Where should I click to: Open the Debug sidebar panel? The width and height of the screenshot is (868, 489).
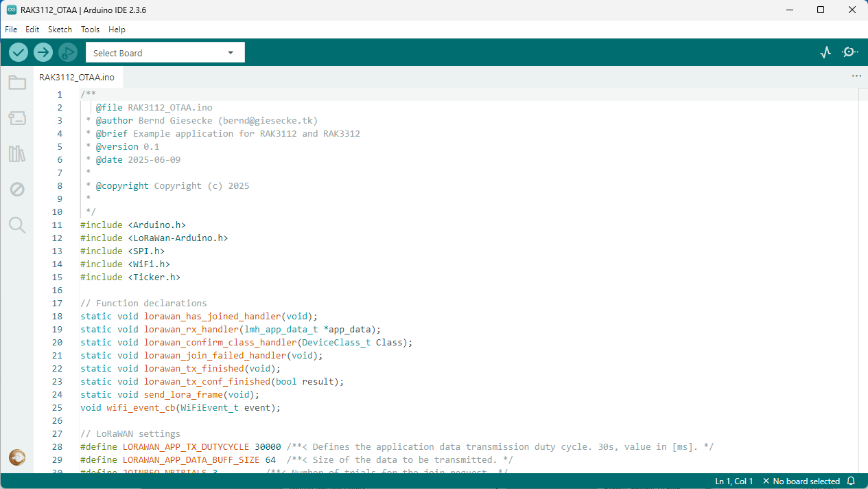17,190
